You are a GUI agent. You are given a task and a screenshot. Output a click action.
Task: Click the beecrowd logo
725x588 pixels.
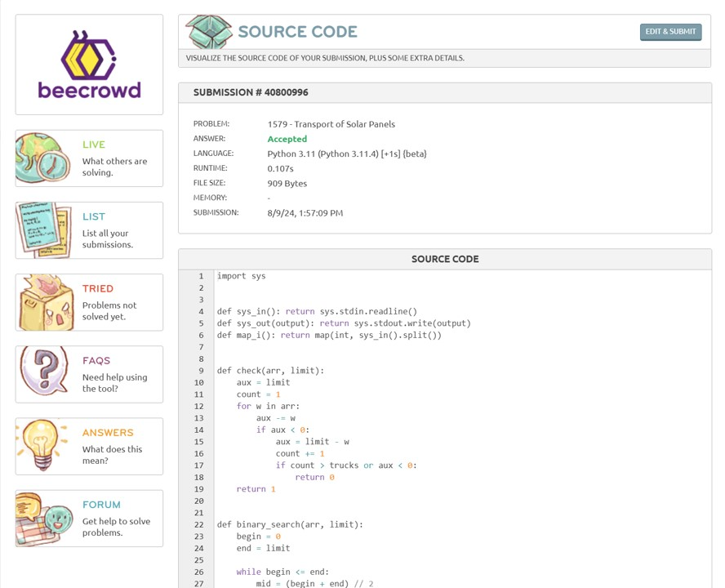(x=89, y=65)
